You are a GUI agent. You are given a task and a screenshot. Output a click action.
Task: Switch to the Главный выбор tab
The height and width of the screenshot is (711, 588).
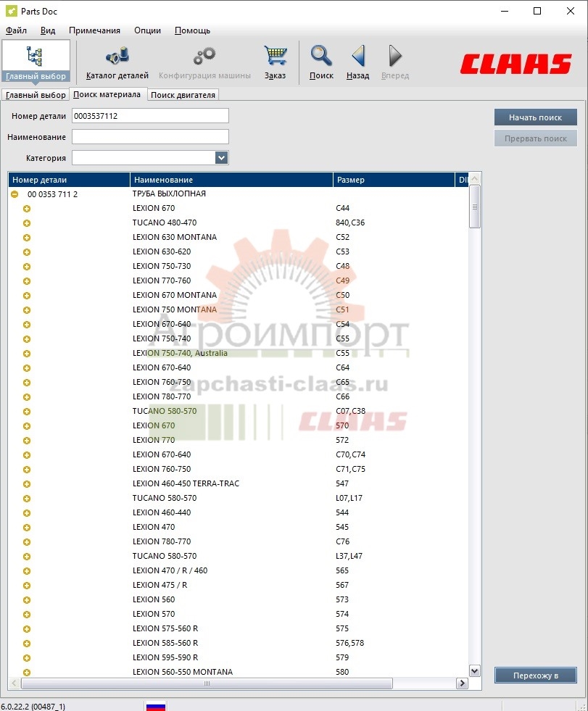point(36,95)
